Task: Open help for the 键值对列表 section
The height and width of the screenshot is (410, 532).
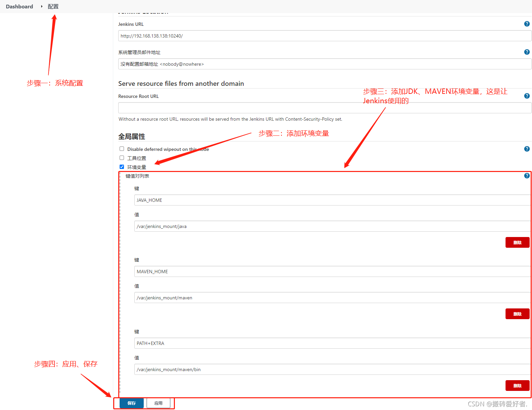Action: (x=527, y=176)
